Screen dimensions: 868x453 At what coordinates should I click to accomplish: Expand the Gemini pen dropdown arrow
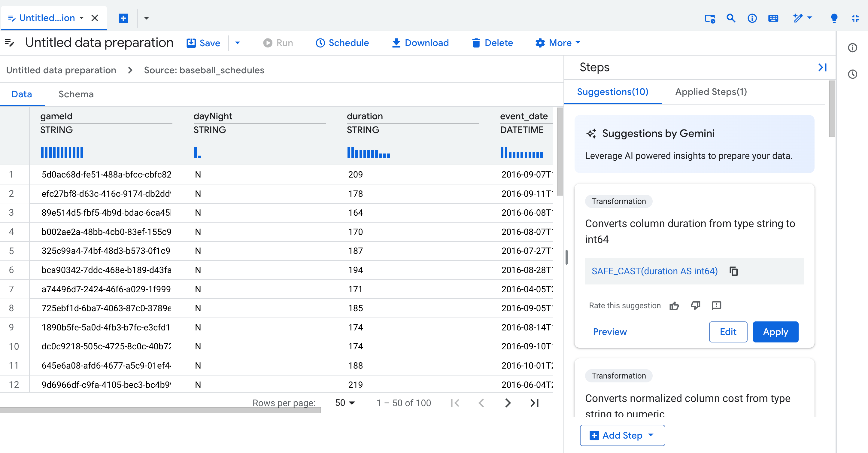point(810,17)
